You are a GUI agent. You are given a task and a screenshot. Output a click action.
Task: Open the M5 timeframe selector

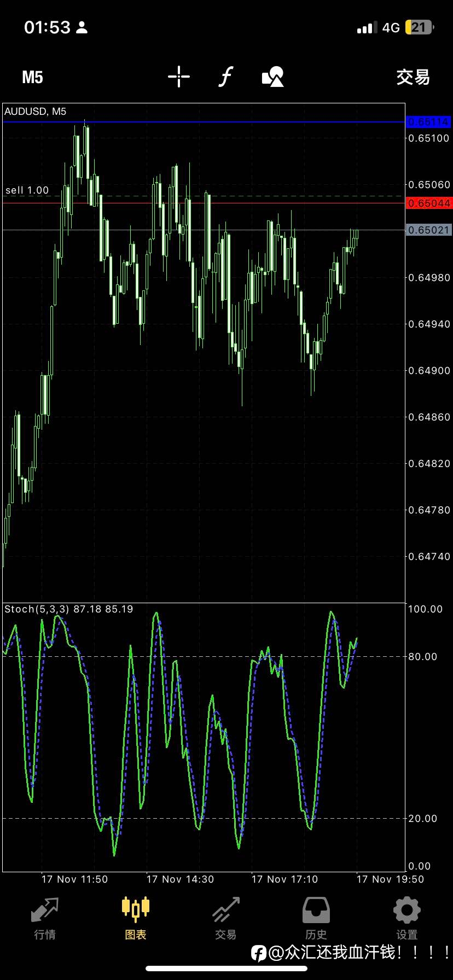32,77
